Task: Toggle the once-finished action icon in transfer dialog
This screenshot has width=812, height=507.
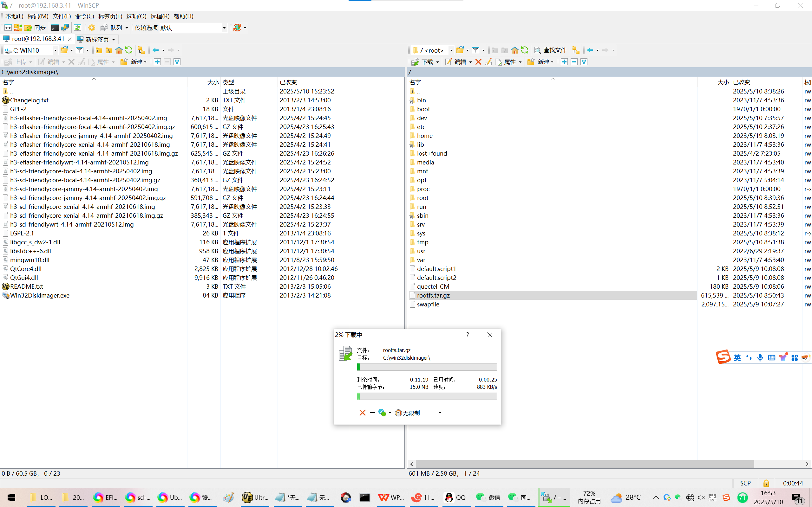Action: pos(382,413)
